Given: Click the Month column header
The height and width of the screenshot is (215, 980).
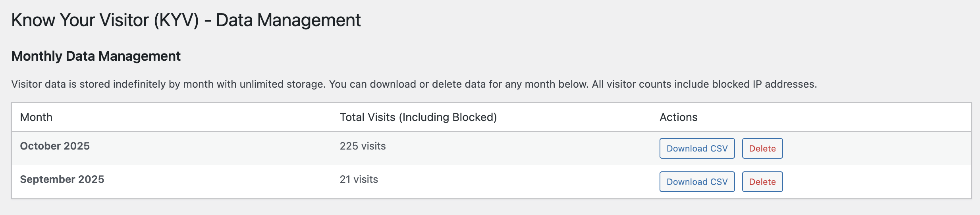Looking at the screenshot, I should pos(36,117).
